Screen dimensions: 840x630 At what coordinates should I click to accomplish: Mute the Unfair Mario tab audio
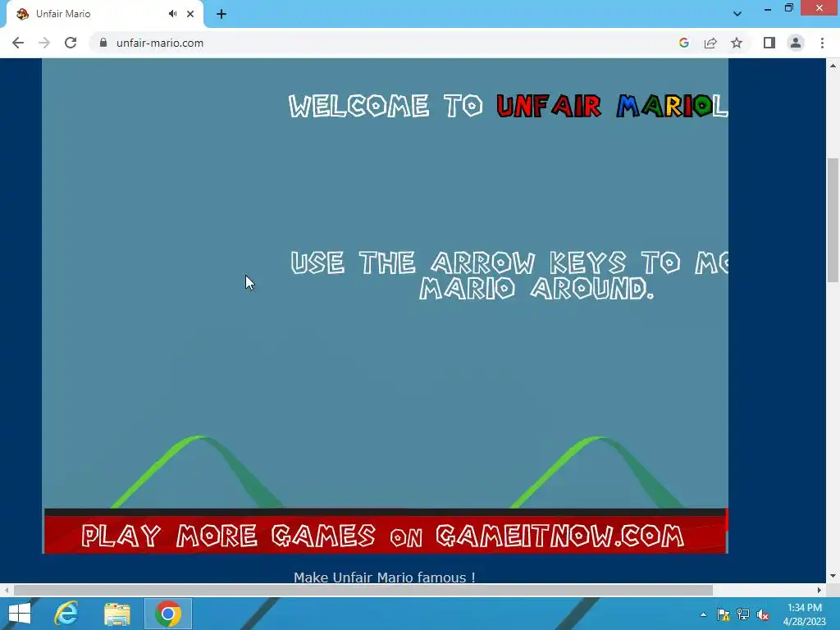tap(172, 14)
